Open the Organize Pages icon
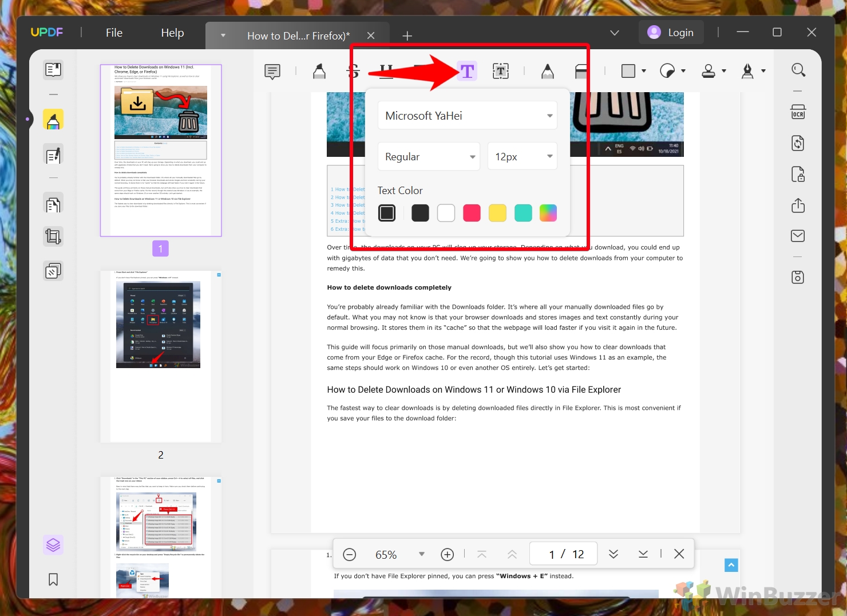 (x=53, y=204)
